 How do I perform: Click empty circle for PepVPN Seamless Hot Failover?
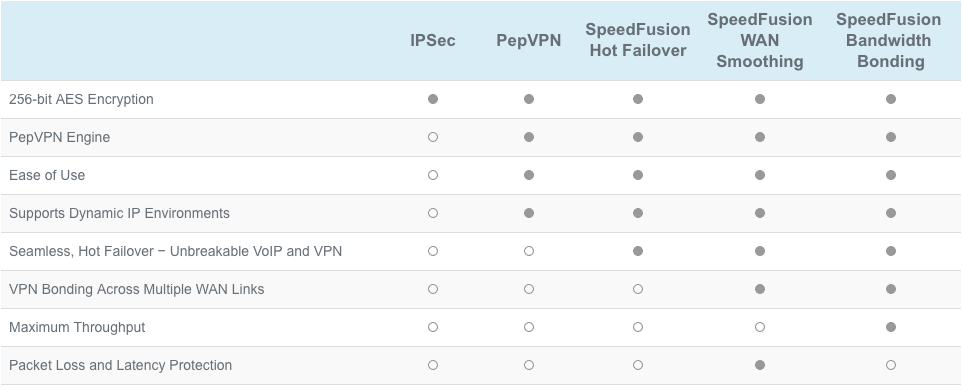pos(529,251)
